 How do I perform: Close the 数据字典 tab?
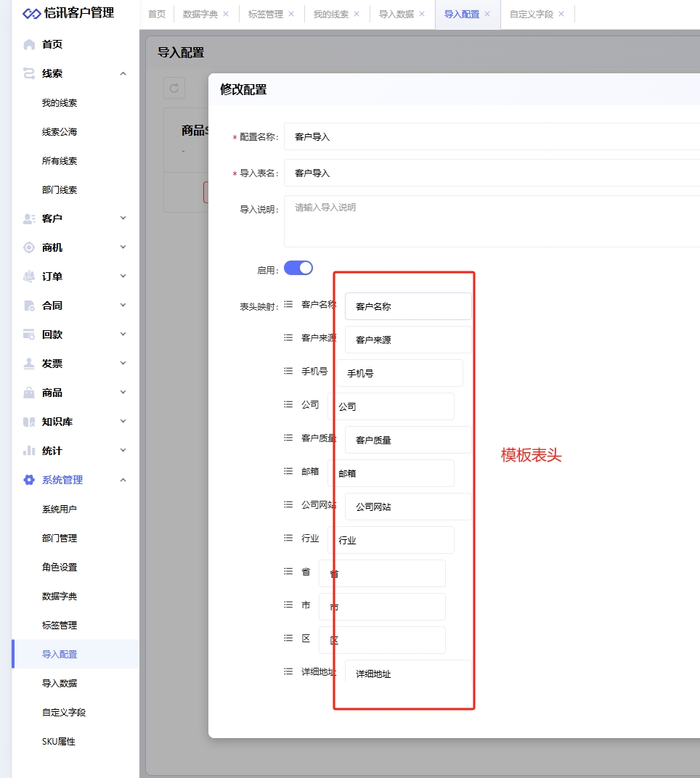(226, 14)
